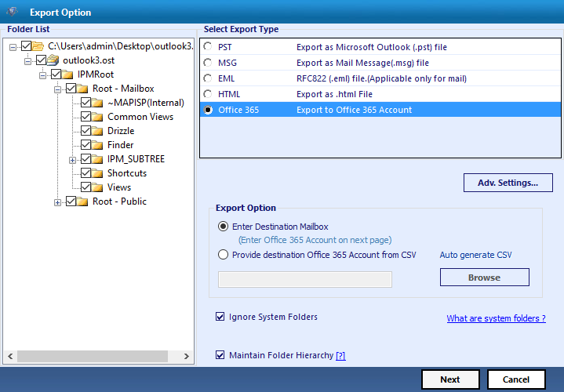Click the folder list horizontal scrollbar thumb

[93, 356]
